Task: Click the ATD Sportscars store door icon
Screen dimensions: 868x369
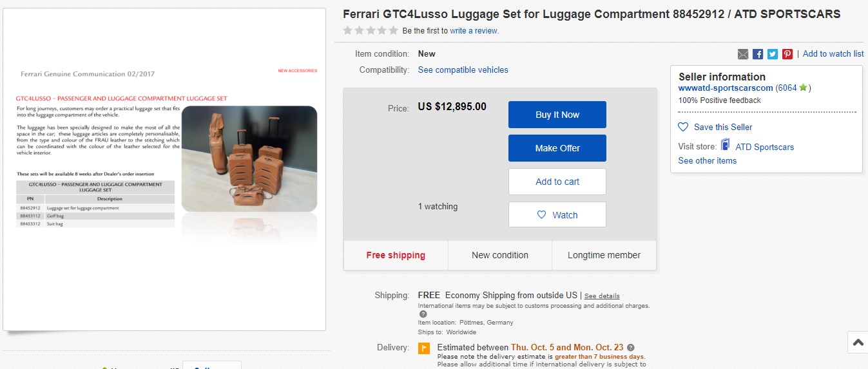Action: pyautogui.click(x=725, y=146)
